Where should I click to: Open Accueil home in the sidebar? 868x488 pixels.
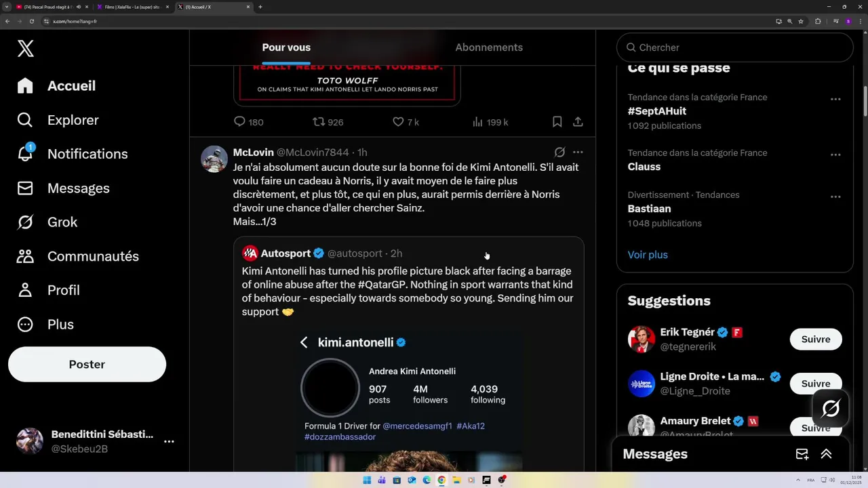(57, 86)
